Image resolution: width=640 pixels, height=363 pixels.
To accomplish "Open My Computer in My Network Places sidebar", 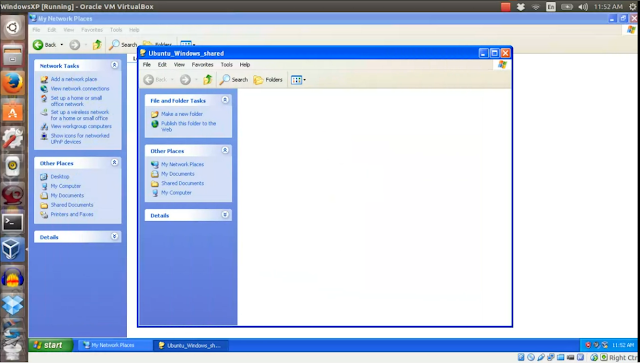I will pos(65,186).
